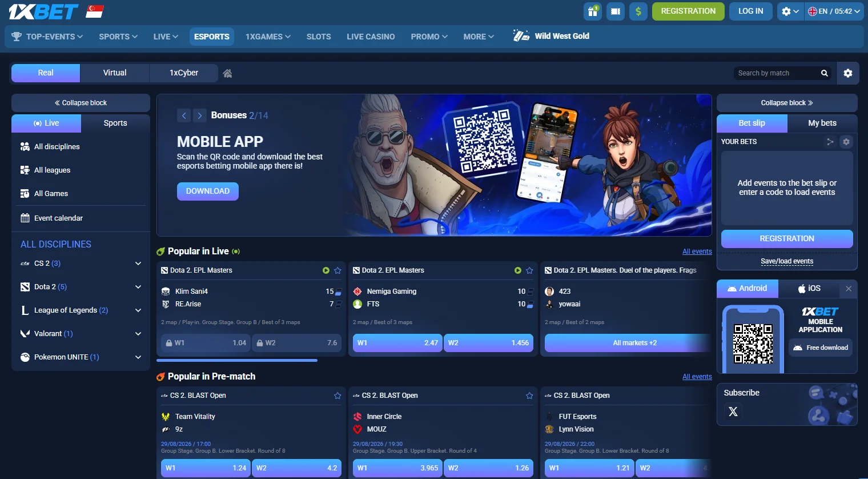Open esports settings gear beside search
Image resolution: width=868 pixels, height=479 pixels.
click(x=848, y=73)
